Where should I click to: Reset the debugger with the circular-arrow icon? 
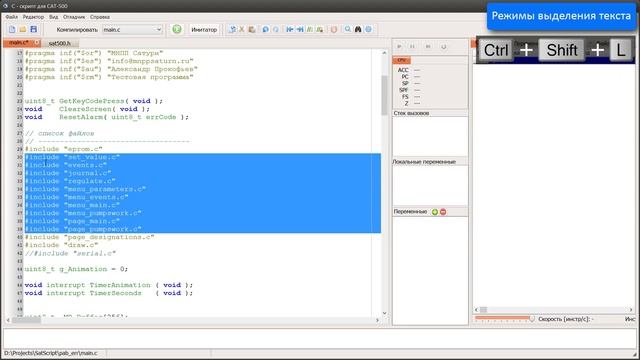pyautogui.click(x=444, y=47)
